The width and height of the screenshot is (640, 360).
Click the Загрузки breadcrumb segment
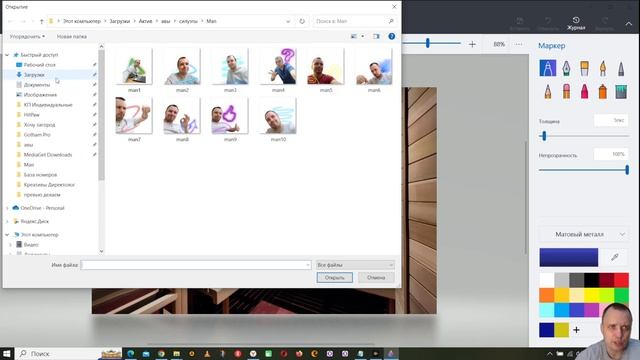coord(120,21)
